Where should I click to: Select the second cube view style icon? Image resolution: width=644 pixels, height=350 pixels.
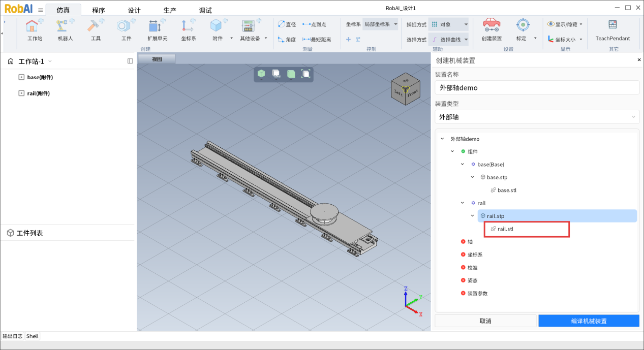click(276, 74)
